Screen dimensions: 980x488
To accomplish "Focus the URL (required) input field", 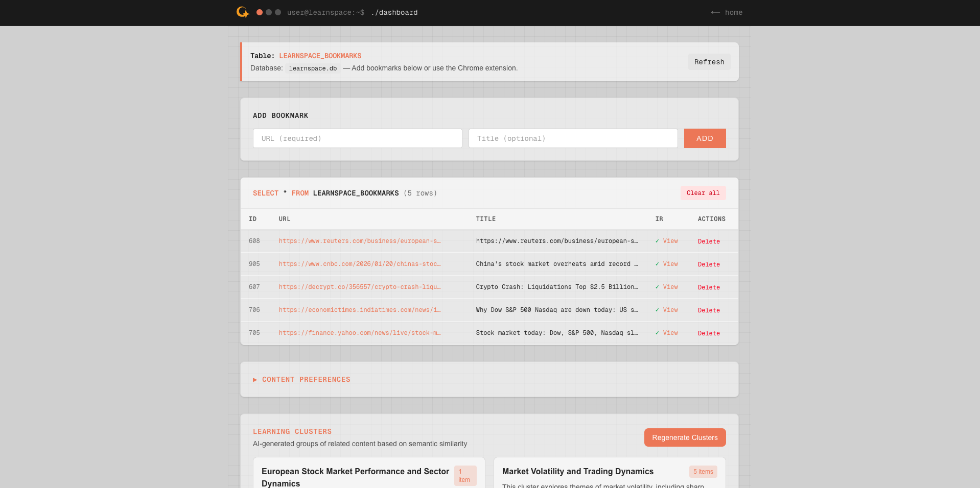I will pyautogui.click(x=358, y=138).
